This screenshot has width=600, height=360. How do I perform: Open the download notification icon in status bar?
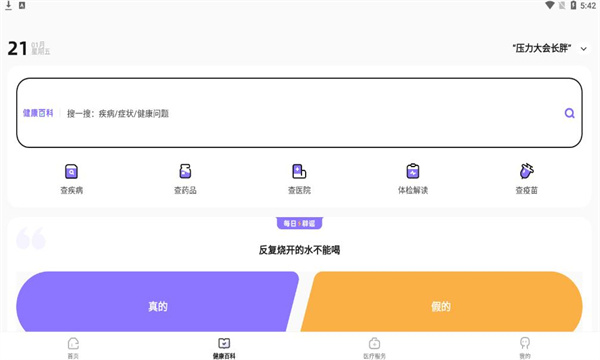(8, 5)
